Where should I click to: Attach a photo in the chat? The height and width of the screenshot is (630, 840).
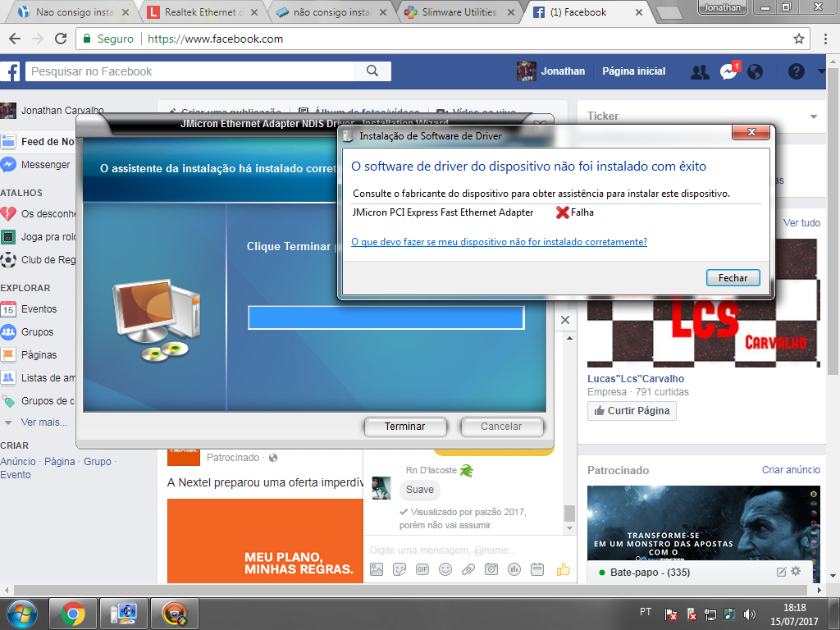[x=377, y=569]
